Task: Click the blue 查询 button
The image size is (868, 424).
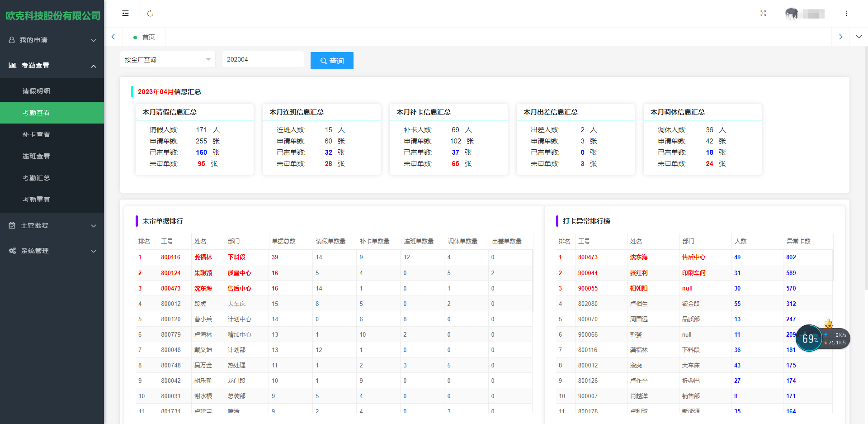Action: (x=332, y=61)
